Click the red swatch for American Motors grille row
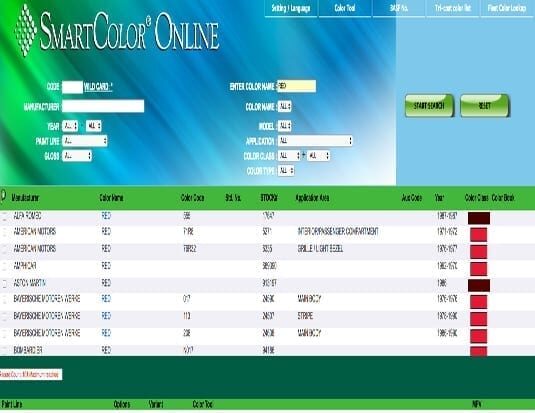Viewport: 535px width, 413px height. click(x=478, y=252)
